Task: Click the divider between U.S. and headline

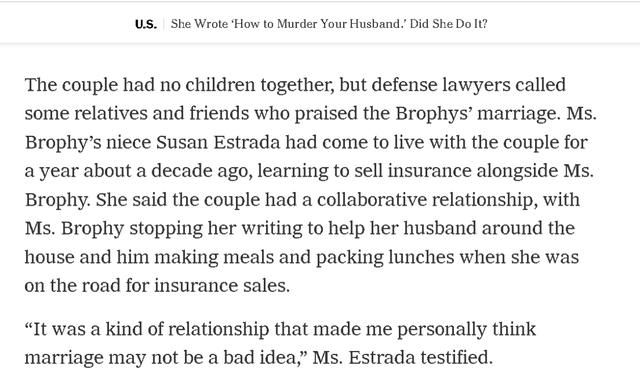Action: tap(164, 24)
